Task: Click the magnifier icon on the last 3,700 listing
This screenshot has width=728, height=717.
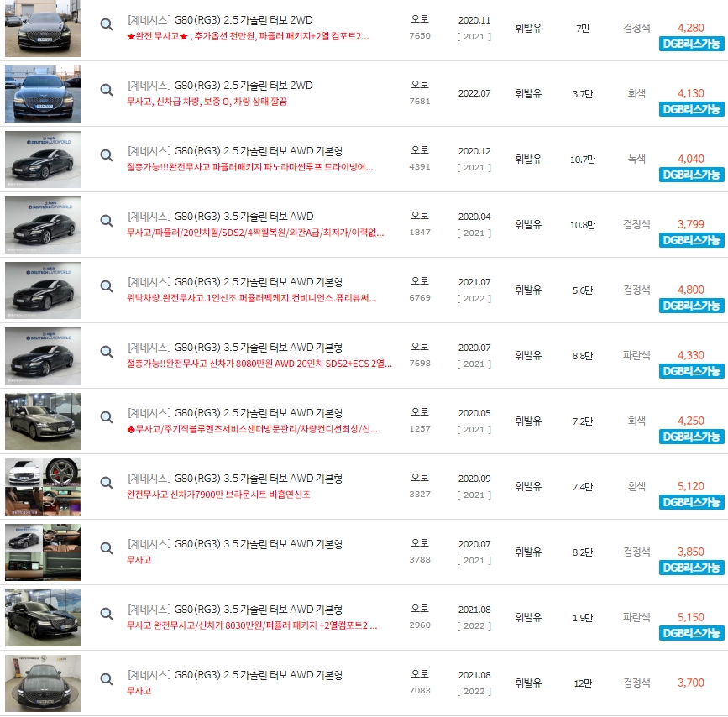Action: click(x=106, y=678)
